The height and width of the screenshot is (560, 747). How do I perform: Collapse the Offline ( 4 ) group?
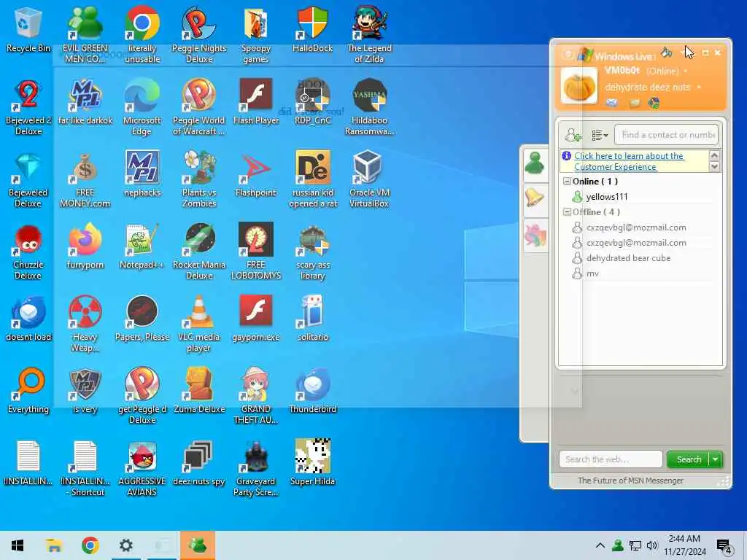(567, 212)
